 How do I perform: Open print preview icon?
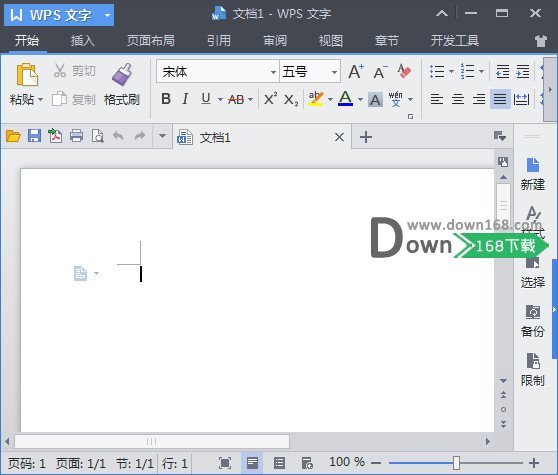coord(98,136)
